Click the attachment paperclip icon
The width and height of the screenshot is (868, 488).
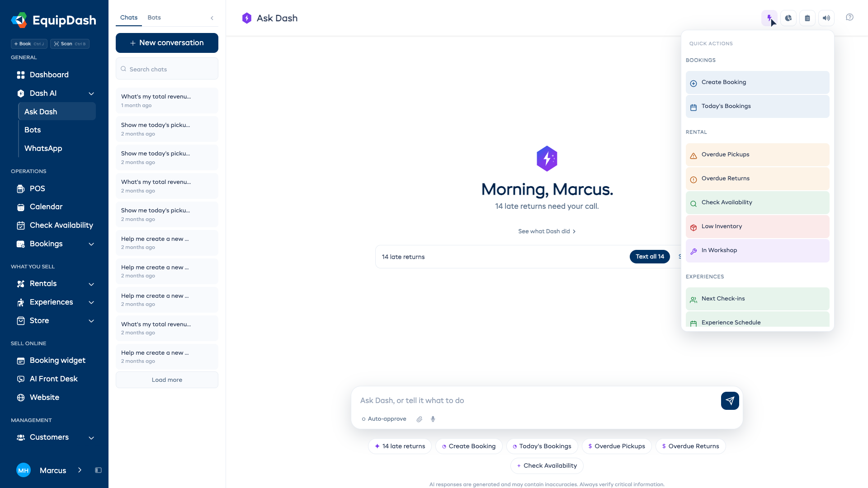[420, 419]
